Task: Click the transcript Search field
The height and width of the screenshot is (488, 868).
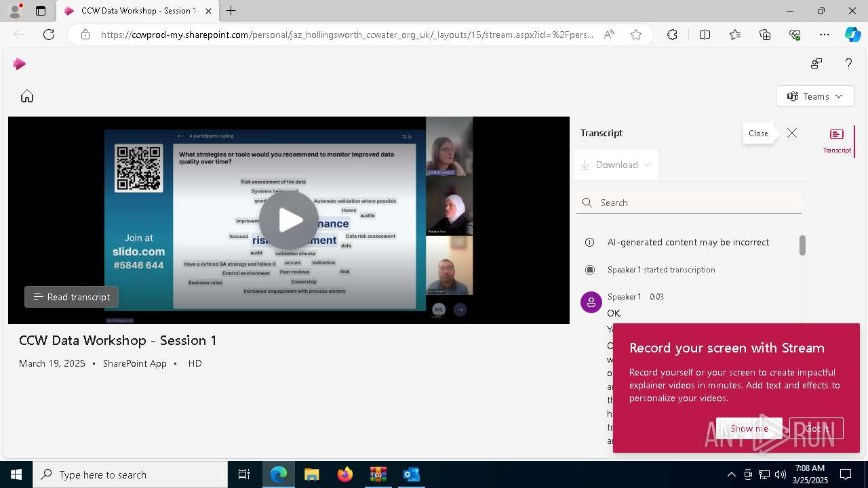Action: [x=689, y=203]
